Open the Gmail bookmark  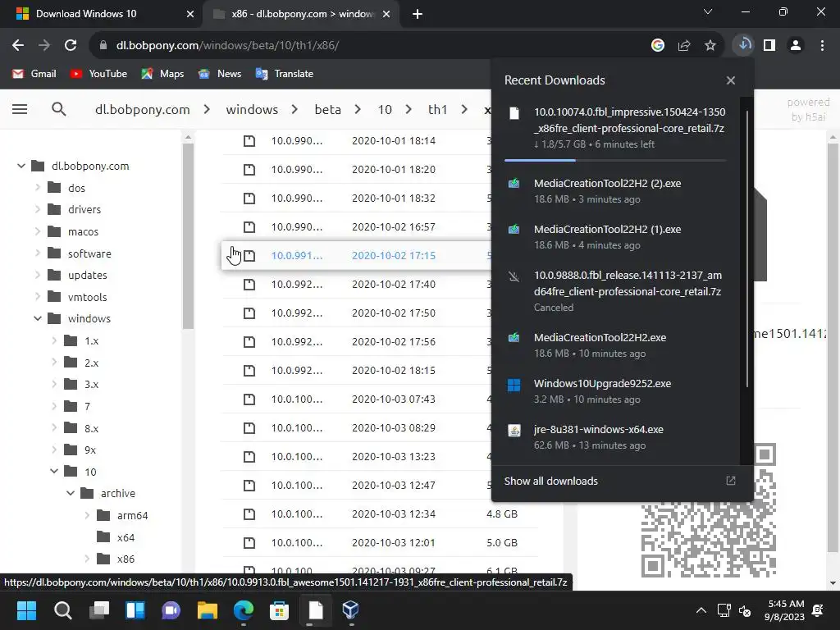pyautogui.click(x=34, y=74)
